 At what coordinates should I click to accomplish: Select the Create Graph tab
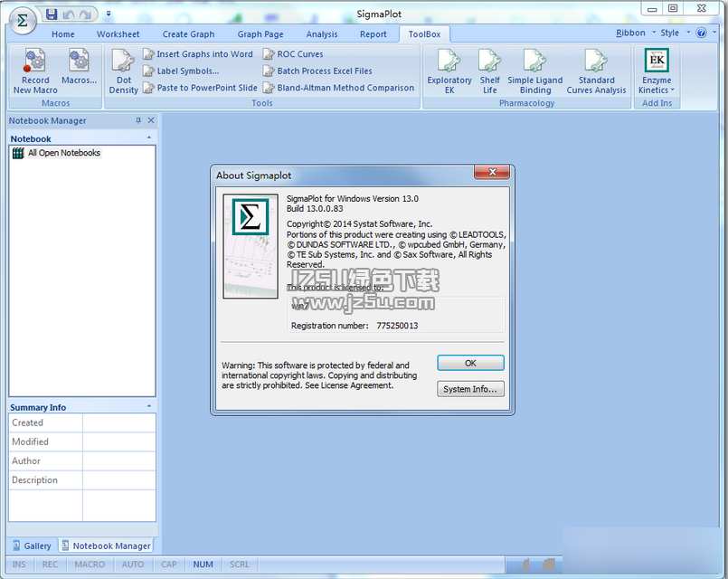[188, 34]
